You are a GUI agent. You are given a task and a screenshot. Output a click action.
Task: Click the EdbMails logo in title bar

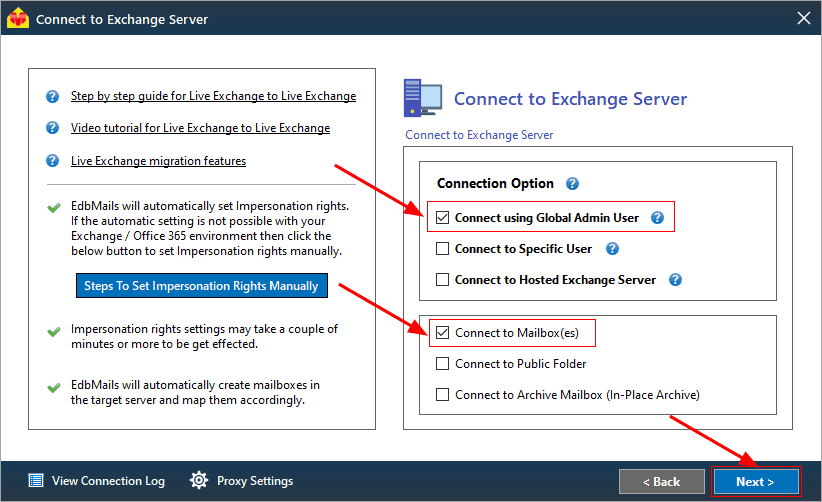18,18
